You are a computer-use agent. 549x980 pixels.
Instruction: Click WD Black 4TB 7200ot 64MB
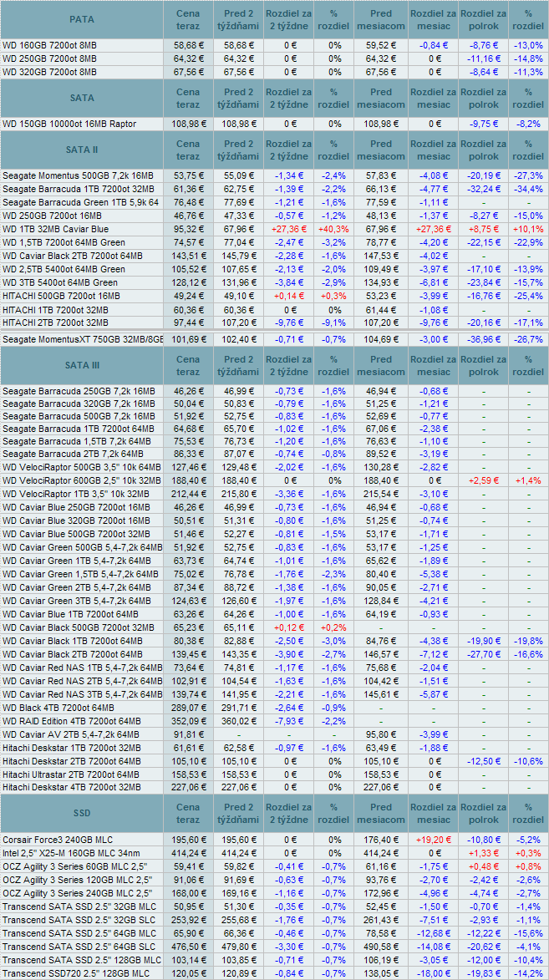click(58, 707)
